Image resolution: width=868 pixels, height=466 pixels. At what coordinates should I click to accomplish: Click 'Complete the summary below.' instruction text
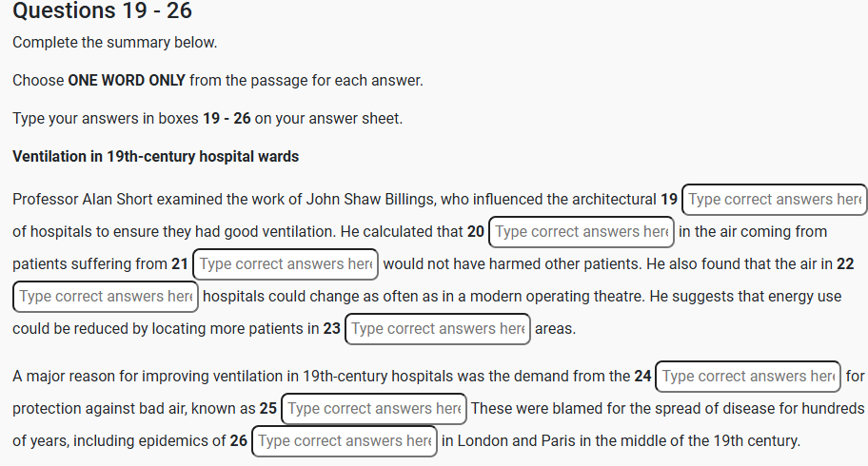(x=115, y=43)
